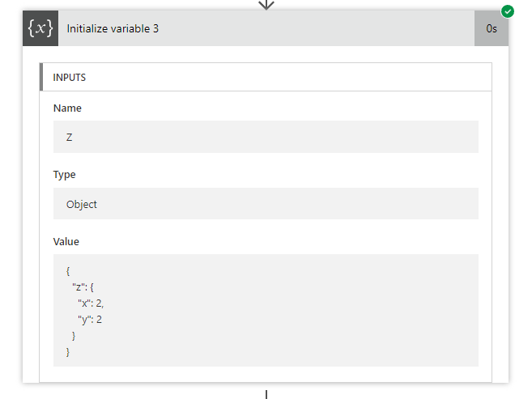Click the inner closing brace of the z object
Screen dimensions: 532x399
click(x=74, y=335)
